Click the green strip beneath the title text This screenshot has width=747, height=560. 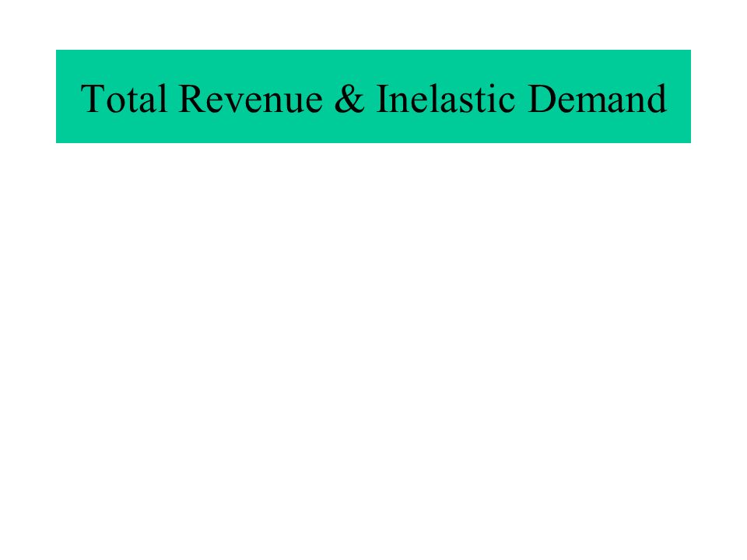373,129
